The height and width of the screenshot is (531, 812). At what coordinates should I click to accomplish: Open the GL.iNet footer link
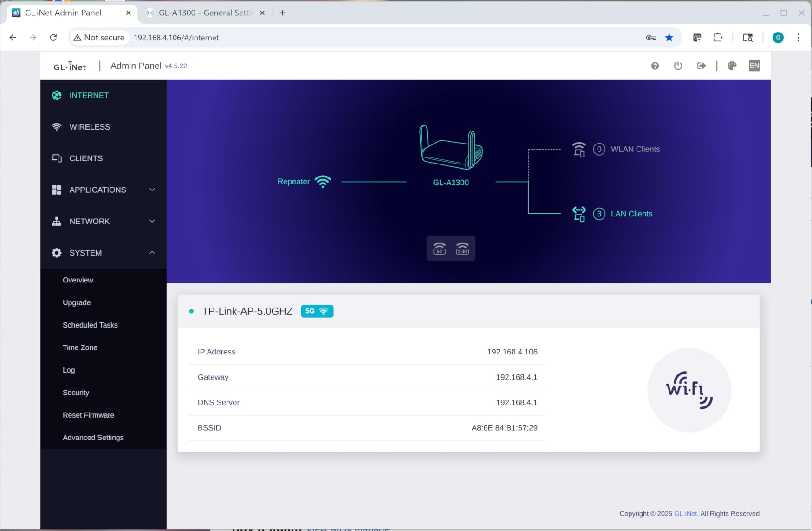(x=686, y=513)
